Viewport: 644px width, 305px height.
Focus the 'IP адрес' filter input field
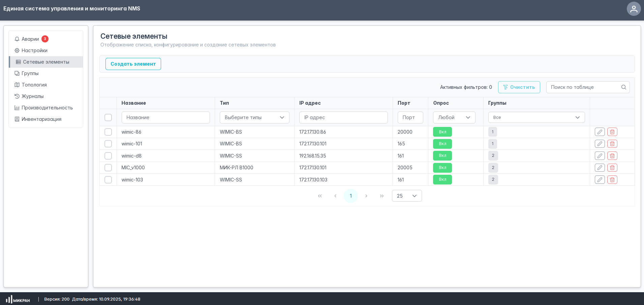[343, 117]
